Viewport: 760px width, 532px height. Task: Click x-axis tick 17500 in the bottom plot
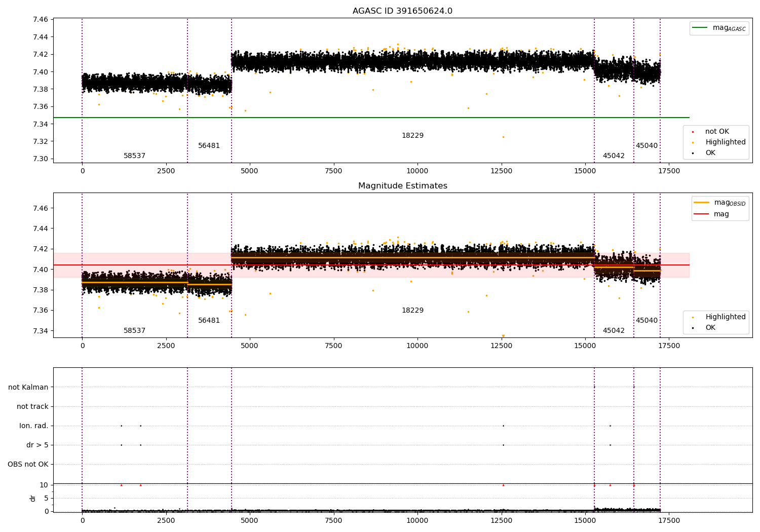[669, 520]
